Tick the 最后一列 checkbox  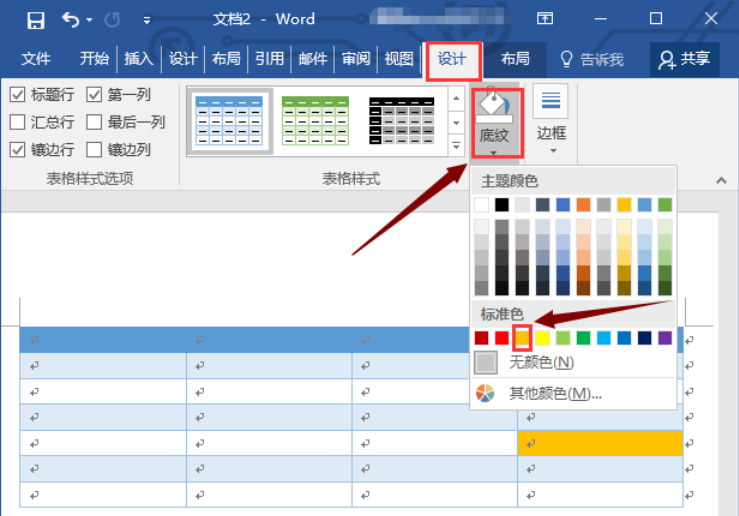[94, 122]
